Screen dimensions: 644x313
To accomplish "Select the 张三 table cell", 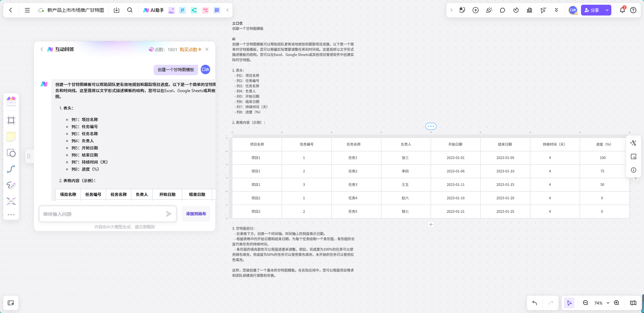I will (406, 158).
